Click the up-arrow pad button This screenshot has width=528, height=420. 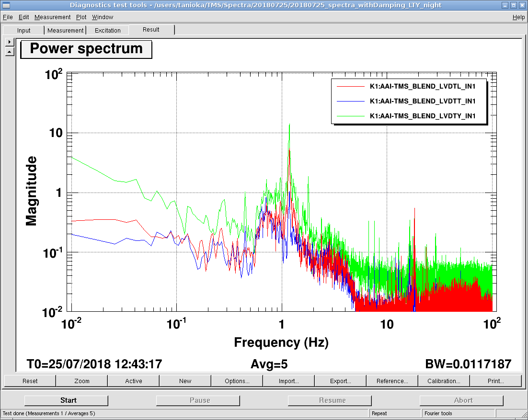[x=9, y=51]
